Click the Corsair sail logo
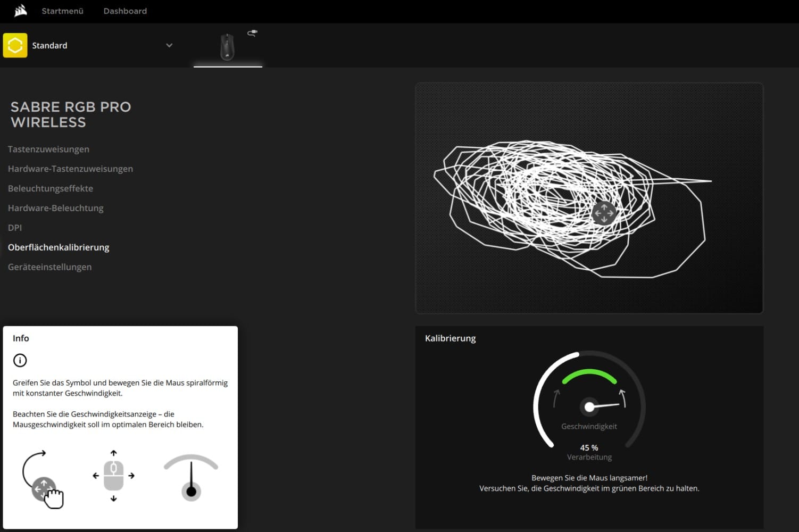Viewport: 799px width, 532px height. (x=20, y=11)
